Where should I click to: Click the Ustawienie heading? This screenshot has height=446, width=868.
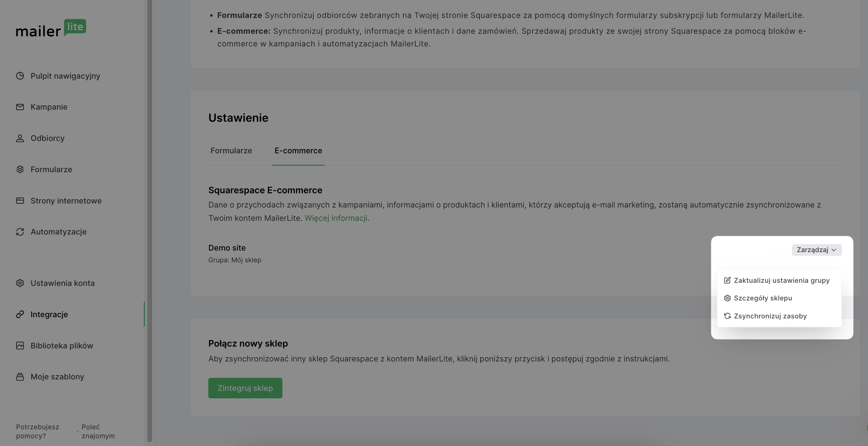[x=238, y=118]
